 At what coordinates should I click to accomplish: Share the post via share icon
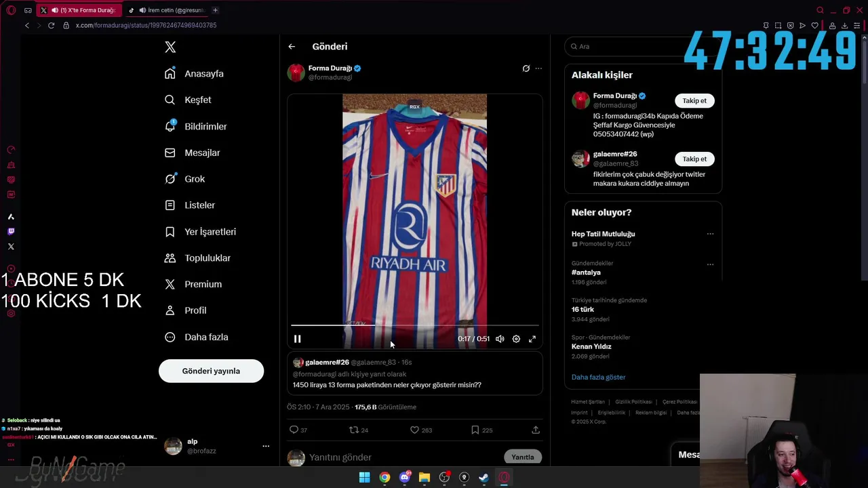(536, 430)
